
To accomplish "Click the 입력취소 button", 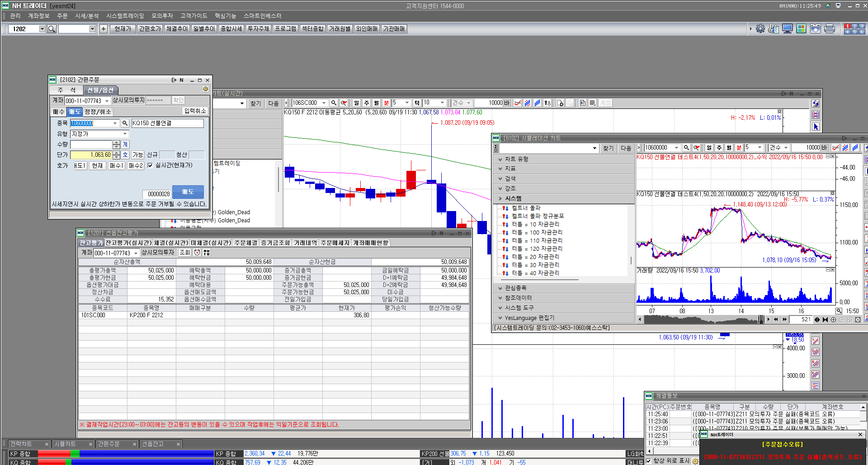I will point(195,111).
